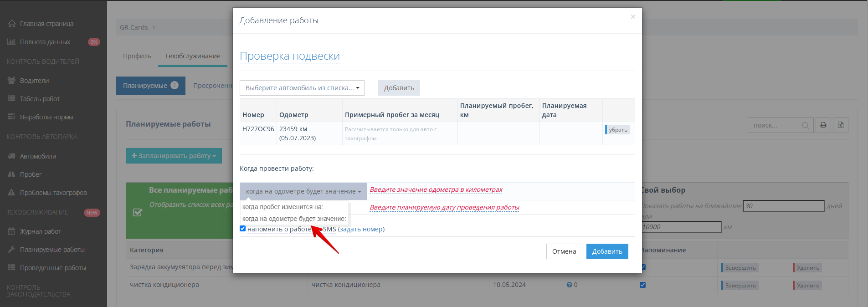Toggle the напомнить о работе checkbox

(x=243, y=229)
